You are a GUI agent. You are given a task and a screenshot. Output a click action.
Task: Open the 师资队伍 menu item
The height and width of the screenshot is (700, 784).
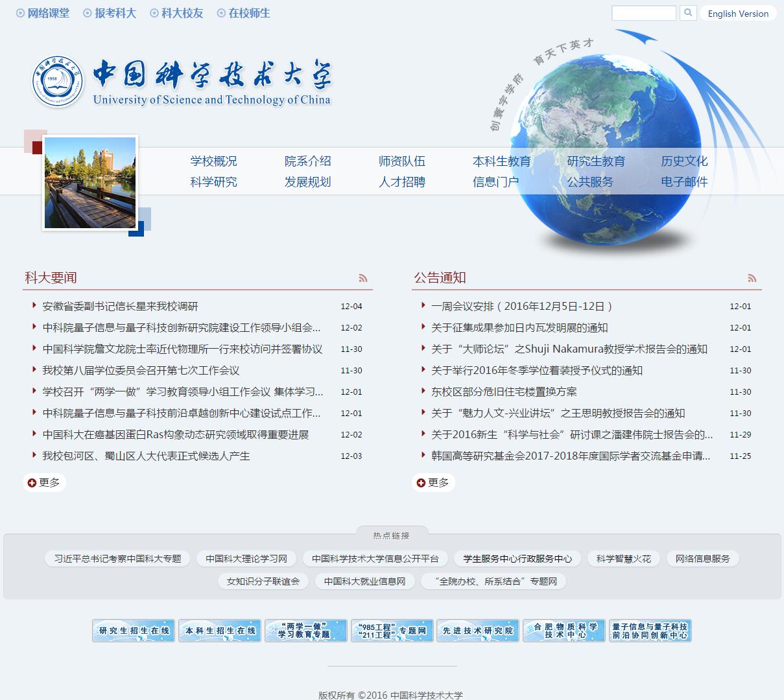pos(402,161)
